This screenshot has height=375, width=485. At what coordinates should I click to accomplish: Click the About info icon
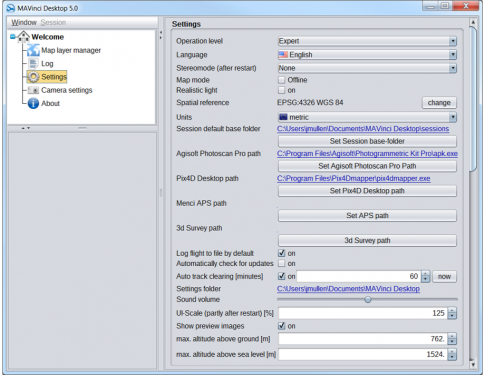click(x=33, y=103)
